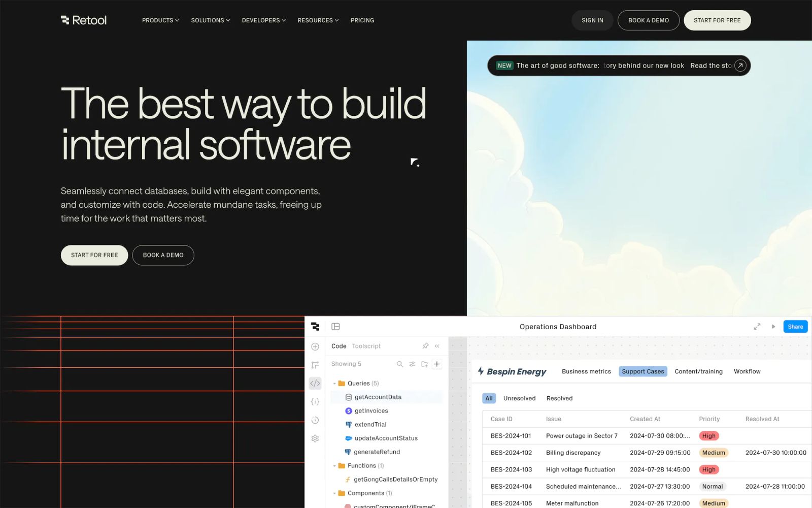Click the preview play icon beside Share
The image size is (812, 508).
[x=773, y=327]
